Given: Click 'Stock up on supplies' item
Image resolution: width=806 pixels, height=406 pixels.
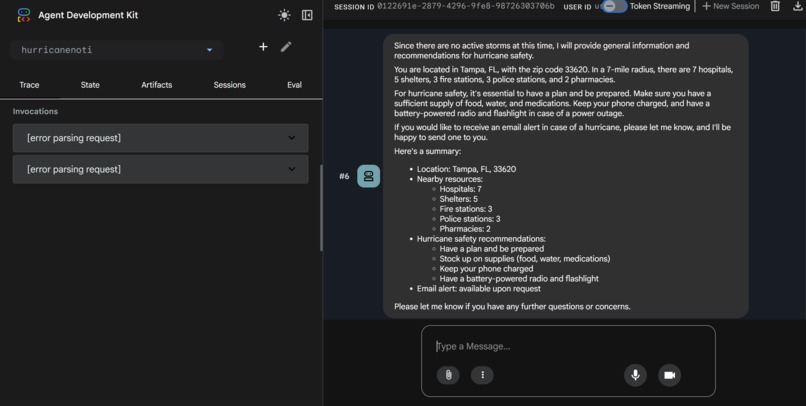Looking at the screenshot, I should (x=525, y=259).
